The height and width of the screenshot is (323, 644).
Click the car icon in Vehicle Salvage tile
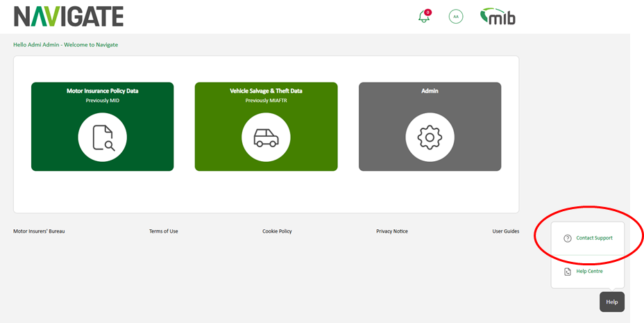pyautogui.click(x=266, y=138)
